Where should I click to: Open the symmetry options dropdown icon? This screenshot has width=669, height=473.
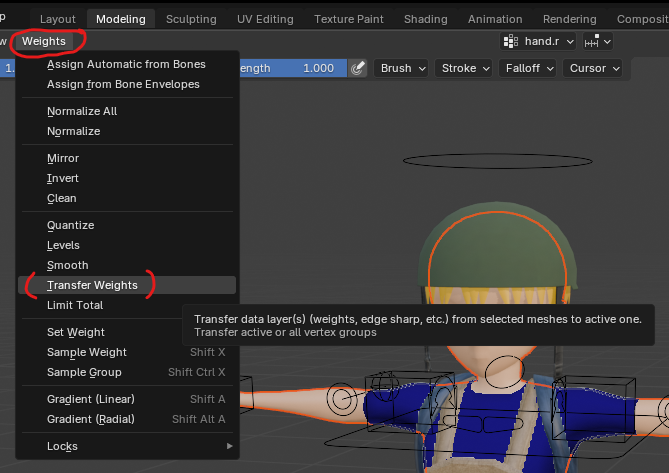click(x=598, y=41)
